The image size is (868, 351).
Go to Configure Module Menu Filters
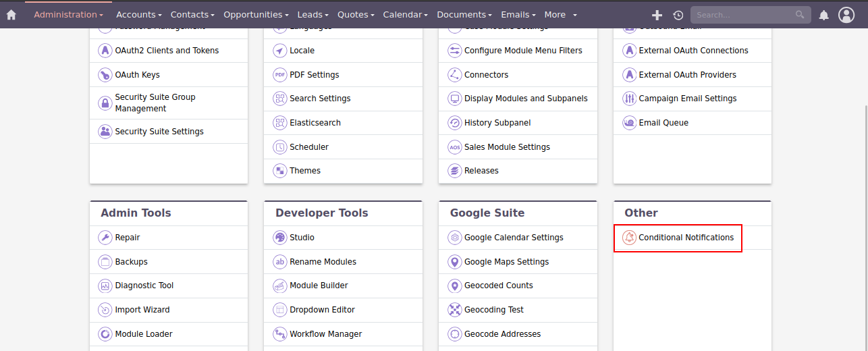pyautogui.click(x=522, y=51)
